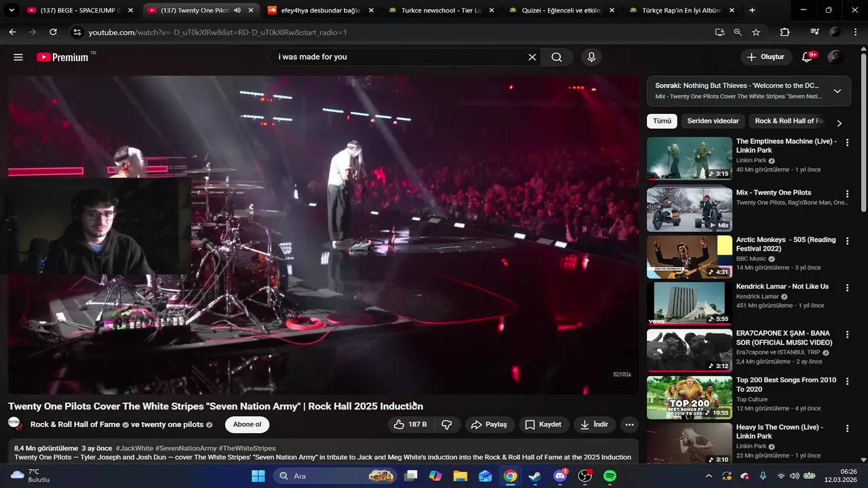Open Mix - Twenty One Pilots thumbnail
This screenshot has width=868, height=488.
pyautogui.click(x=689, y=209)
